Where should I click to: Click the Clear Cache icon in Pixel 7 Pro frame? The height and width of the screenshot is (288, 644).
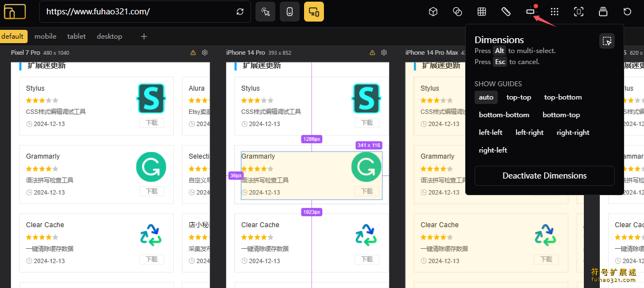click(x=151, y=235)
